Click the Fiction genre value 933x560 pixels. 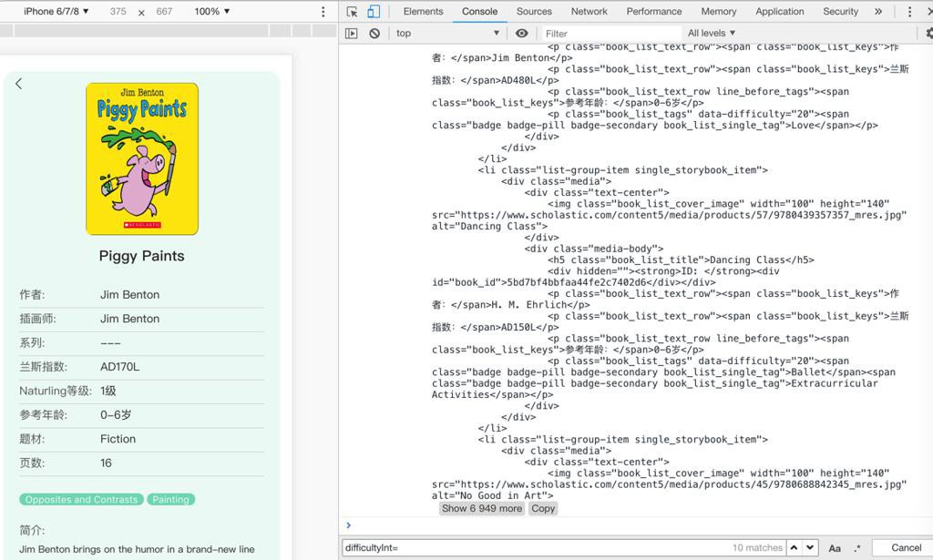tap(118, 439)
